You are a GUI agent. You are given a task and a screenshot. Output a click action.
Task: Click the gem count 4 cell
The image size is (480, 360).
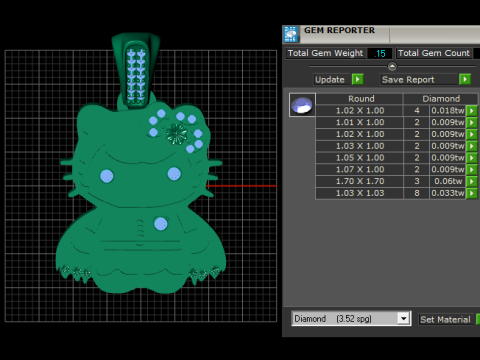[x=417, y=111]
